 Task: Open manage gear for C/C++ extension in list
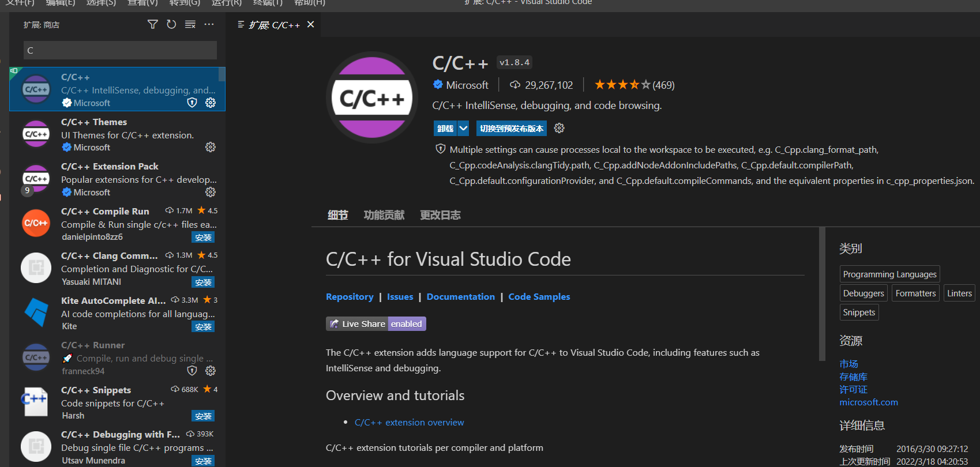(211, 103)
